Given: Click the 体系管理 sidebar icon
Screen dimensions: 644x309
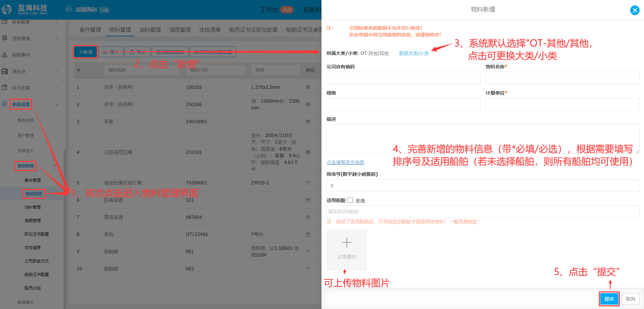Looking at the screenshot, I should (5, 22).
